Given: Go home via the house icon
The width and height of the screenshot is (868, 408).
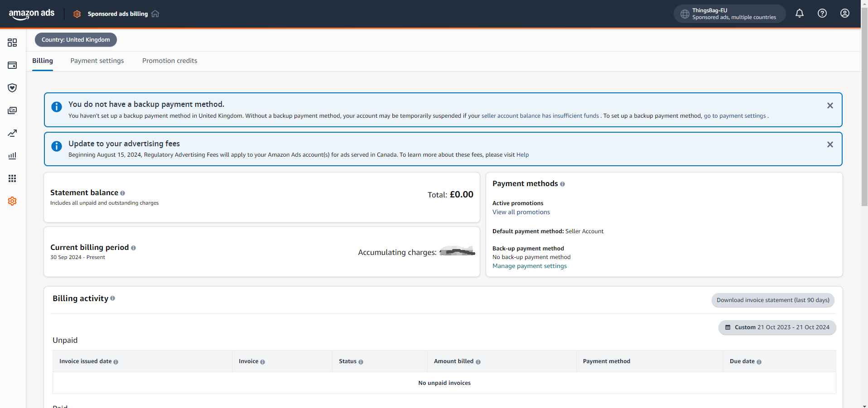Looking at the screenshot, I should point(155,14).
